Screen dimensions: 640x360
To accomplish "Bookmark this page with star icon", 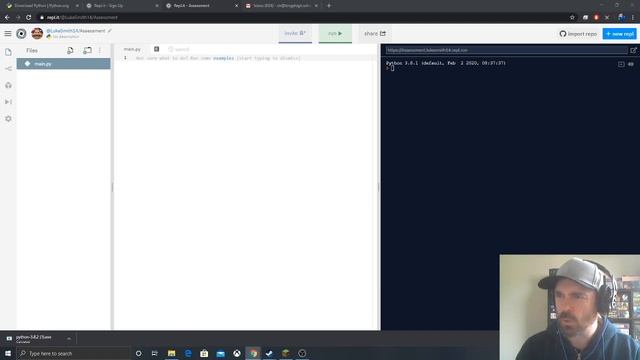I will tap(572, 18).
